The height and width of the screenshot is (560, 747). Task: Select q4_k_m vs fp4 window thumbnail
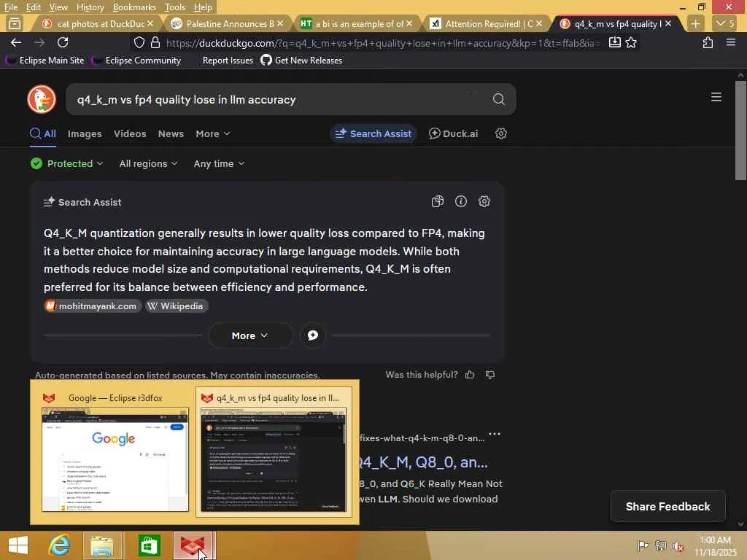[274, 452]
